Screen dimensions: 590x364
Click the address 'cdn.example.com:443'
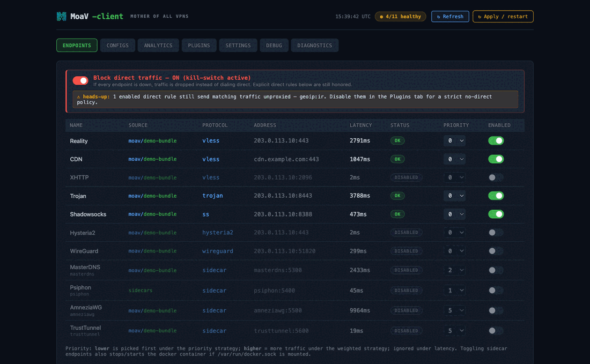[286, 159]
